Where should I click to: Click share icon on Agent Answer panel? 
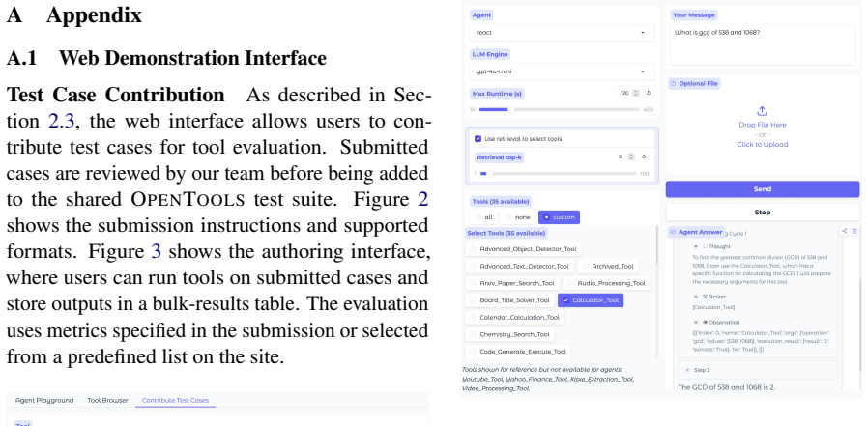pyautogui.click(x=844, y=231)
